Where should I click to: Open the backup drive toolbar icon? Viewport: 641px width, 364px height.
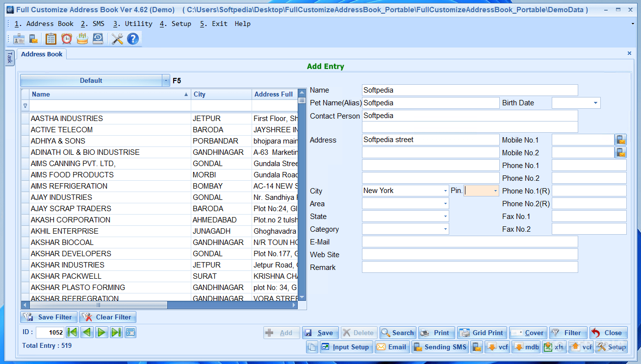(98, 38)
